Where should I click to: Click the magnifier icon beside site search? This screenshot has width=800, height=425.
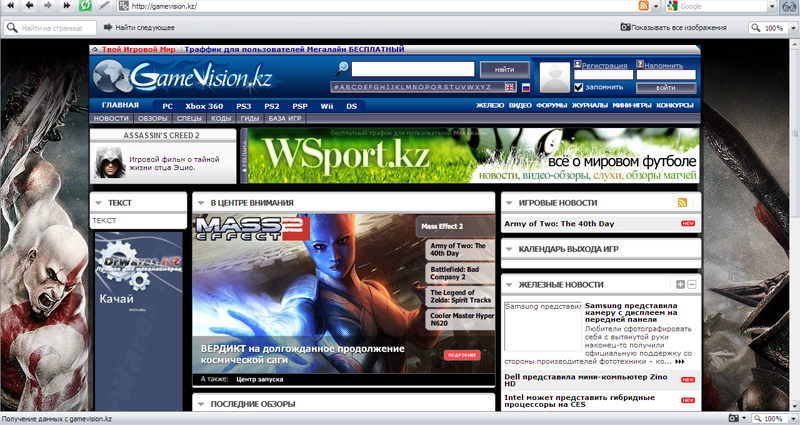coord(342,68)
